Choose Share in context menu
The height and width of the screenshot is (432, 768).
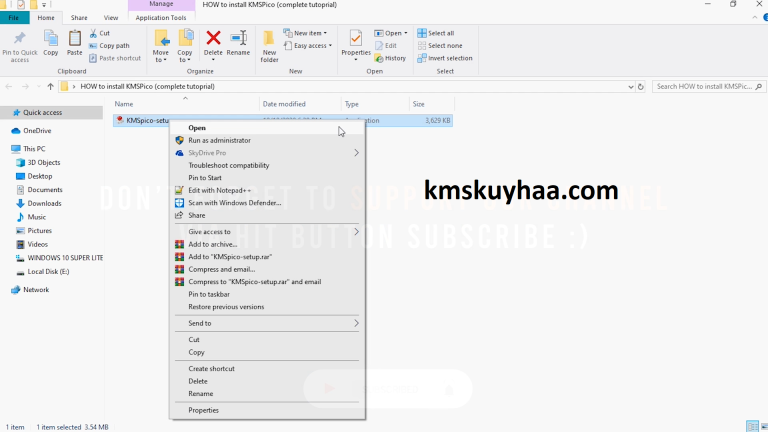click(267, 216)
